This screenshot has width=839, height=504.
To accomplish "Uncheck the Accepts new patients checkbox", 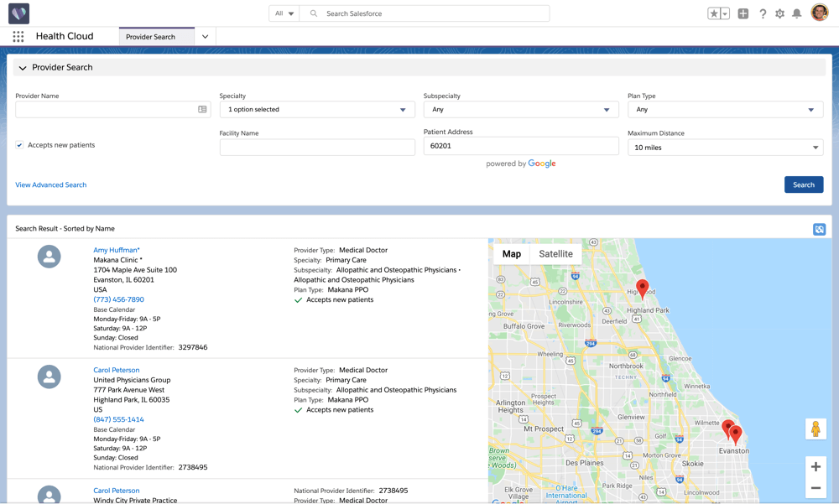I will (x=20, y=145).
